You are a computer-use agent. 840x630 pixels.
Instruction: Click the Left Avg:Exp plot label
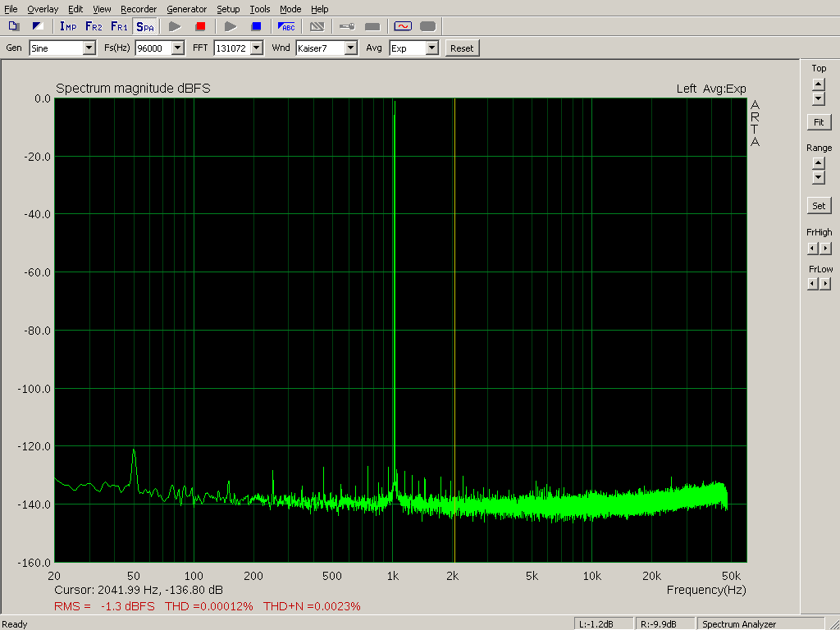[711, 89]
